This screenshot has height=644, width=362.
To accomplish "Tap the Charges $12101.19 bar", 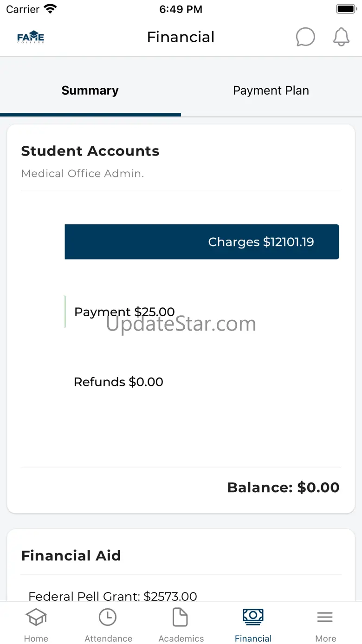I will click(202, 242).
